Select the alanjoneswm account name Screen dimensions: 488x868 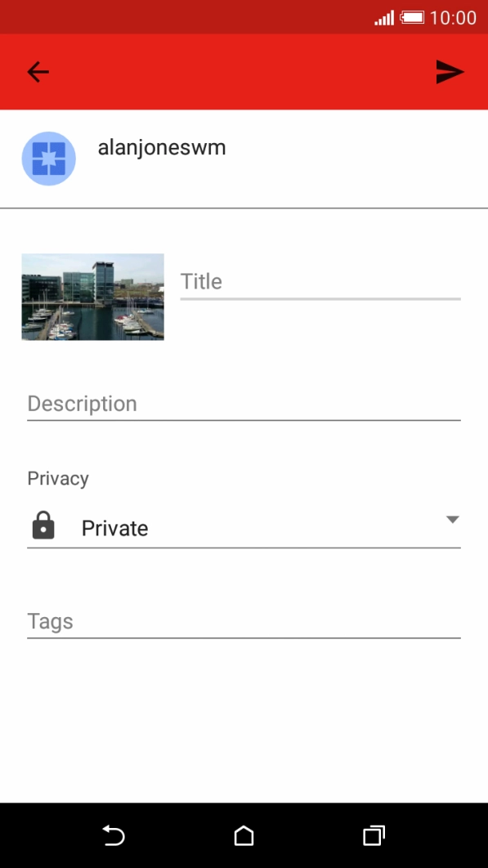162,148
